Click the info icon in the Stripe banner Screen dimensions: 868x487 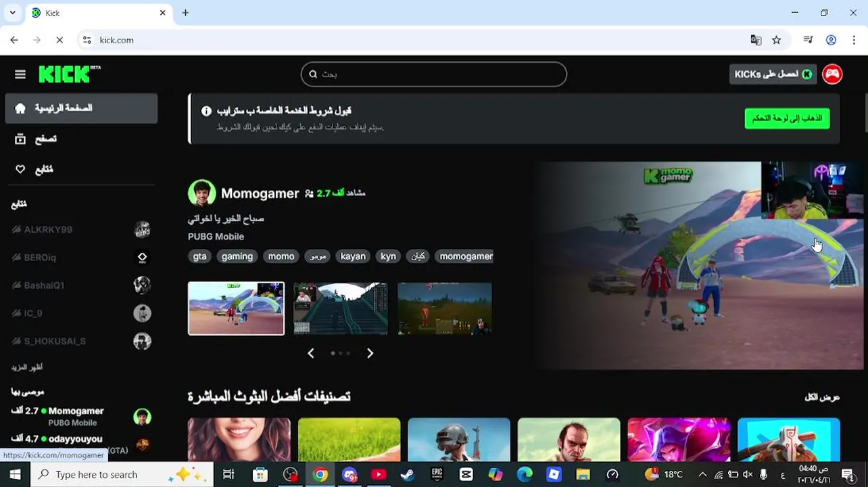pos(206,111)
